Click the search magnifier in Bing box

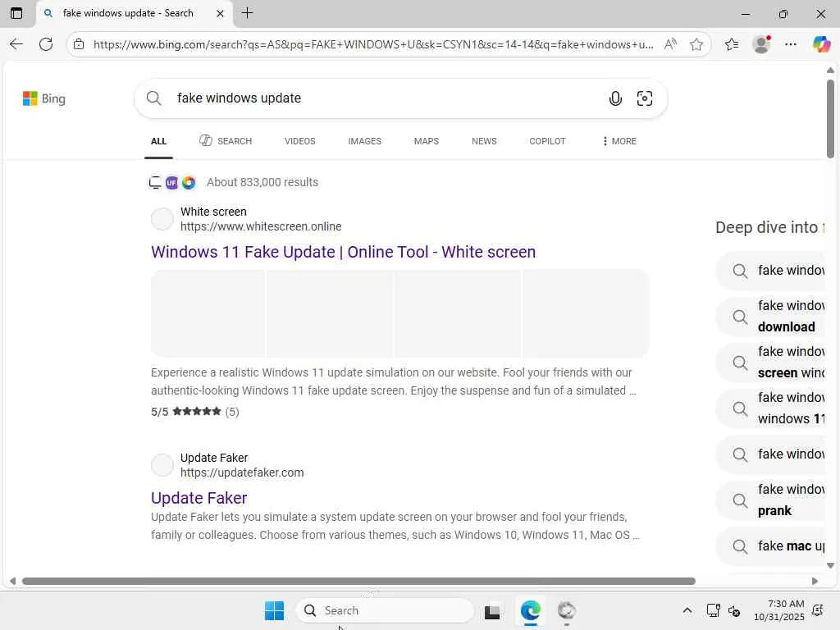(153, 98)
